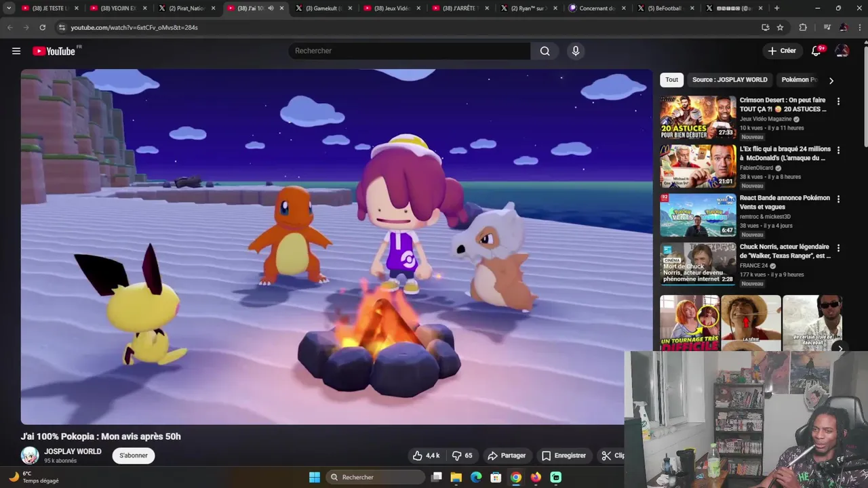Advance the Shorts shelf with the arrow
Viewport: 868px width, 488px height.
[x=840, y=349]
